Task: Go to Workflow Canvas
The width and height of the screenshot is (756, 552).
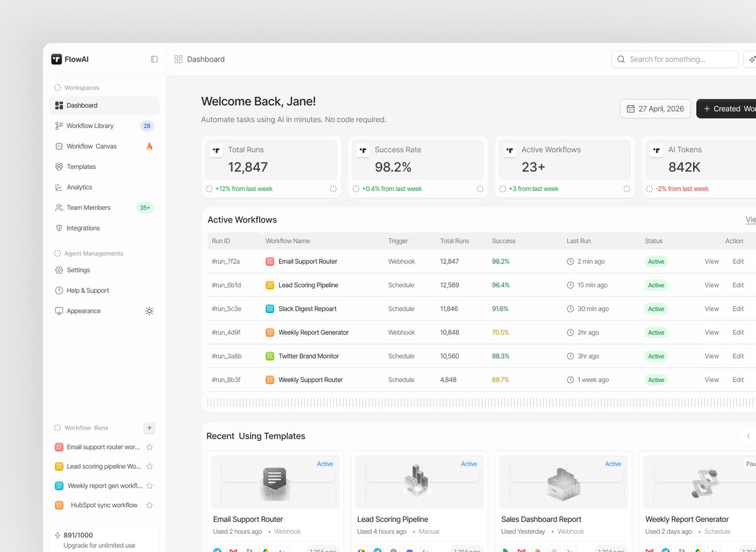Action: tap(104, 146)
